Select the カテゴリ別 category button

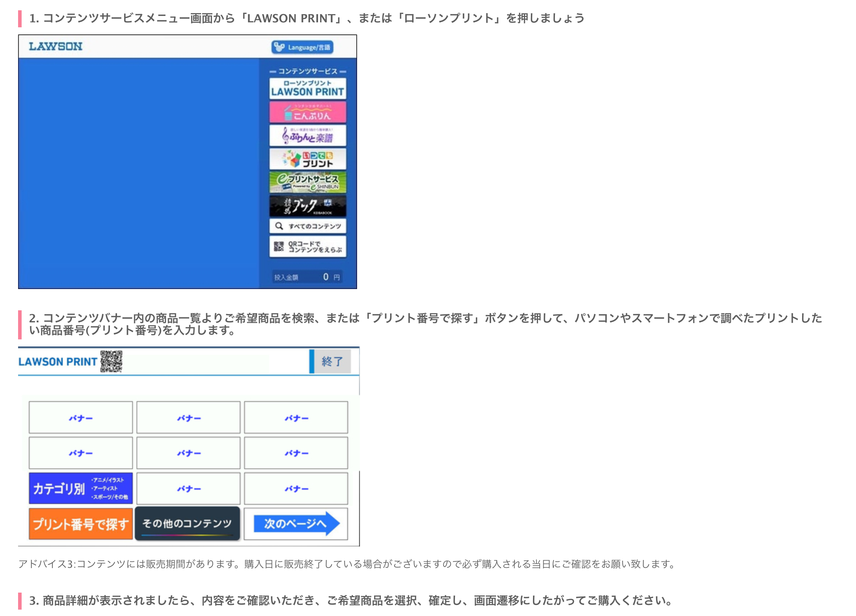[81, 488]
